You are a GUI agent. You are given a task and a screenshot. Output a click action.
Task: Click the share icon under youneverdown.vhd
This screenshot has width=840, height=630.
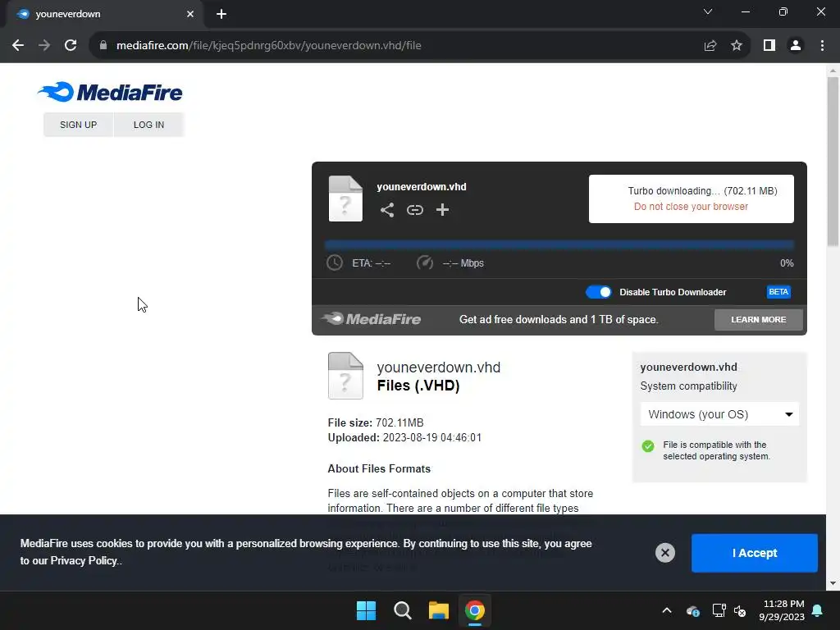pos(387,210)
